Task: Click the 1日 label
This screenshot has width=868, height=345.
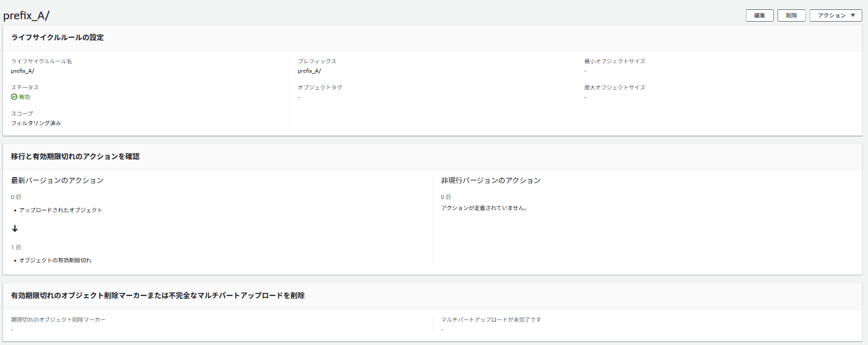Action: pos(16,247)
